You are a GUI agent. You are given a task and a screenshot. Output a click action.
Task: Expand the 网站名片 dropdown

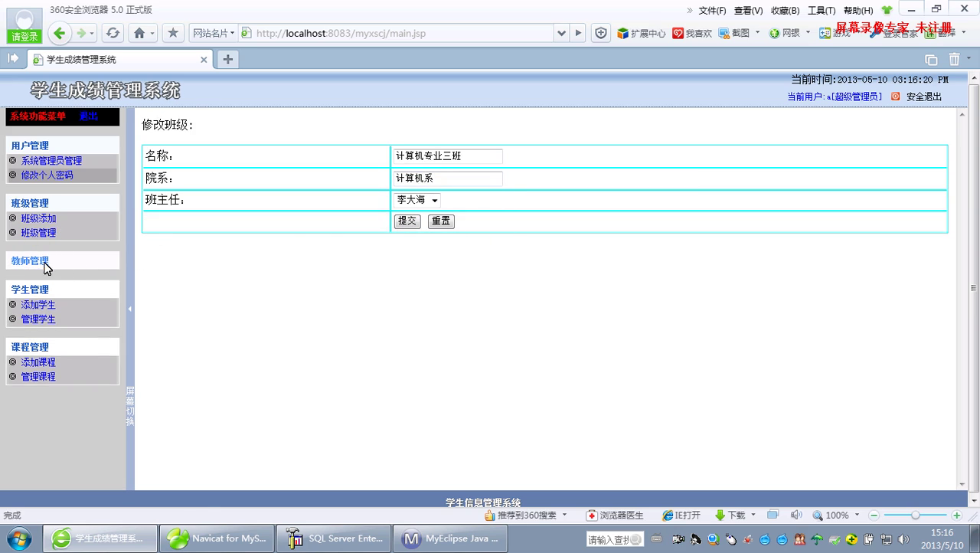coord(213,33)
